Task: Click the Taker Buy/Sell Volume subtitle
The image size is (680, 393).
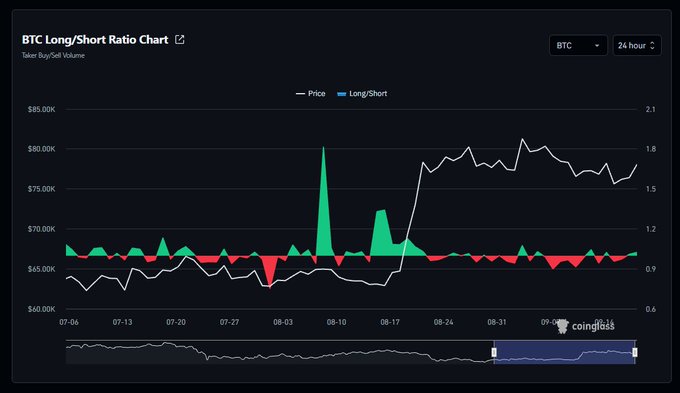Action: pyautogui.click(x=53, y=56)
